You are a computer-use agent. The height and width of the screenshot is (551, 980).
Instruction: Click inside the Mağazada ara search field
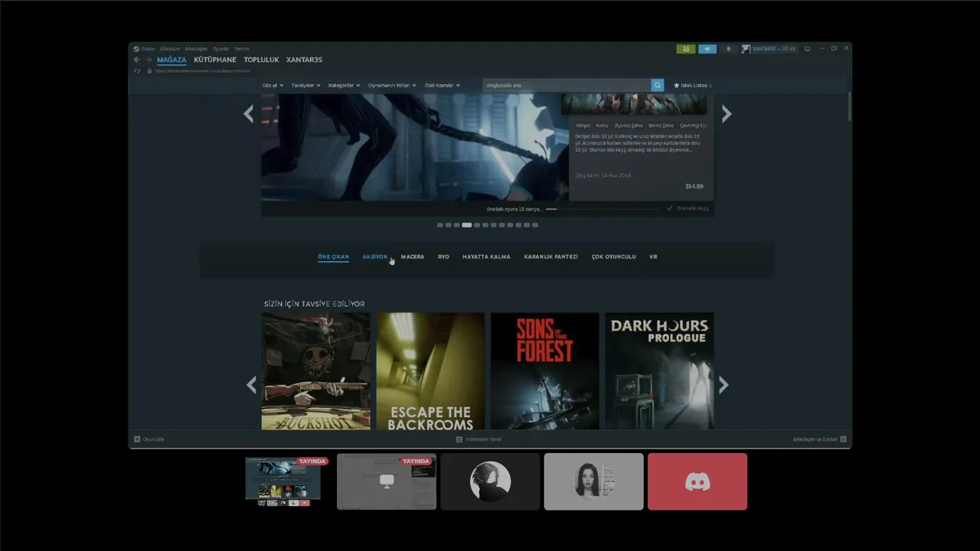click(567, 85)
